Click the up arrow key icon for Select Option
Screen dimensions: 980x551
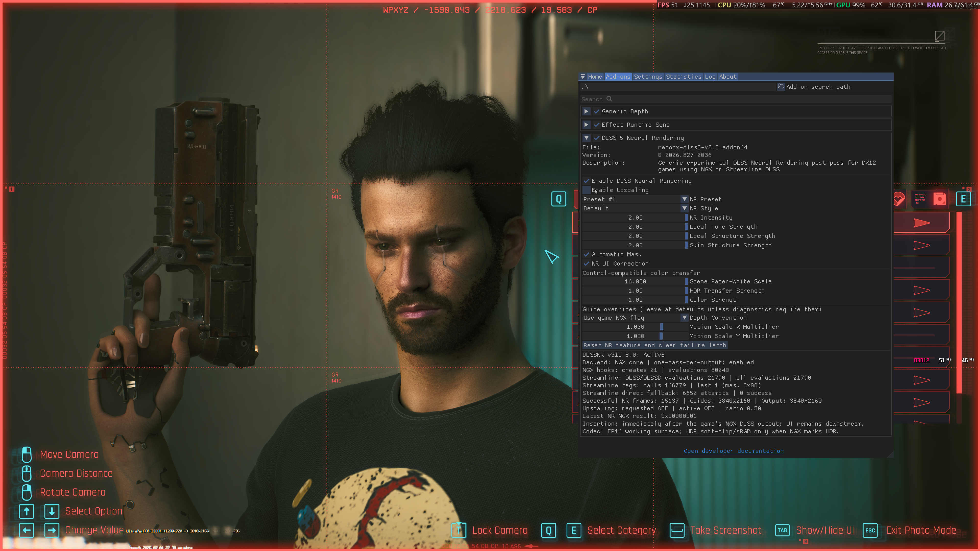27,511
